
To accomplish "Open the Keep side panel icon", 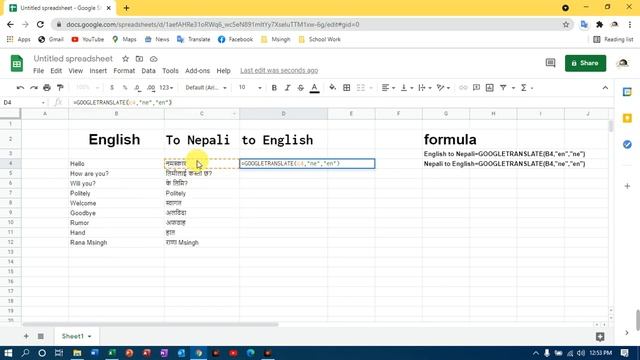I will 627,118.
